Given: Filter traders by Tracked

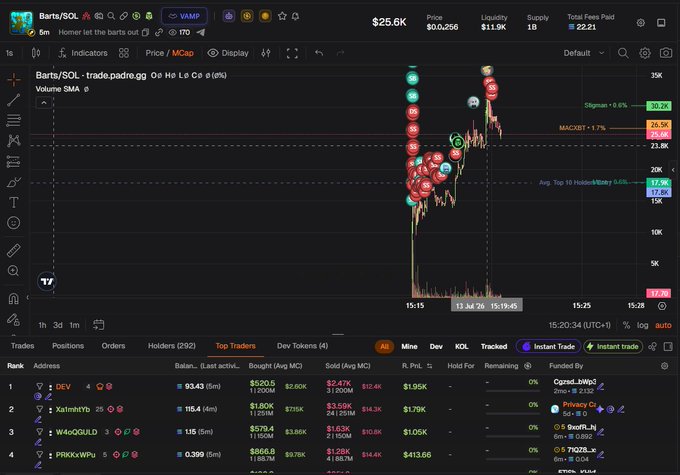Looking at the screenshot, I should [494, 346].
